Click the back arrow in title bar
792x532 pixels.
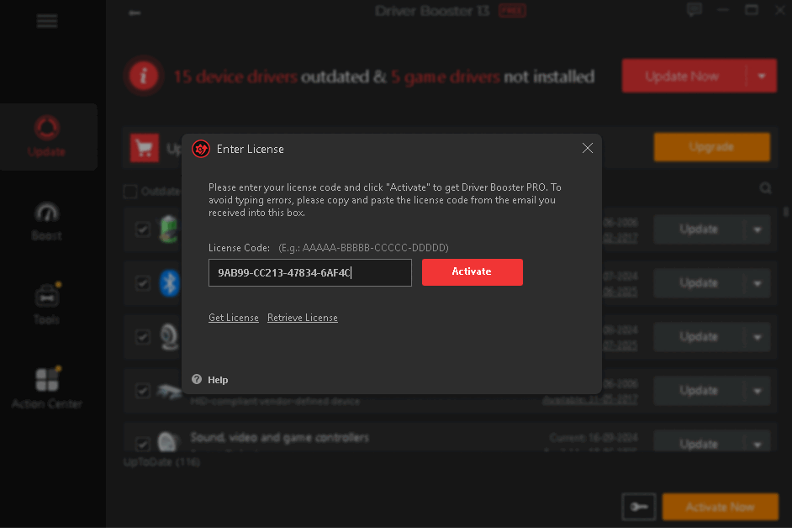[x=135, y=13]
